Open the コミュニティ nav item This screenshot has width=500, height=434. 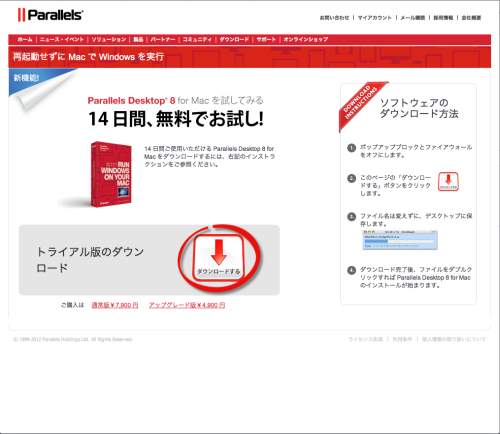(x=197, y=39)
